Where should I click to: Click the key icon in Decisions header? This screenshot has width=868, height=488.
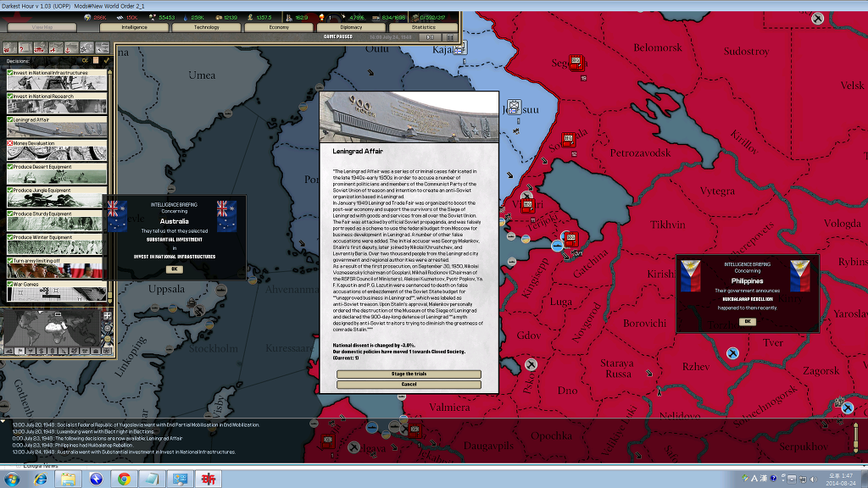click(x=85, y=60)
